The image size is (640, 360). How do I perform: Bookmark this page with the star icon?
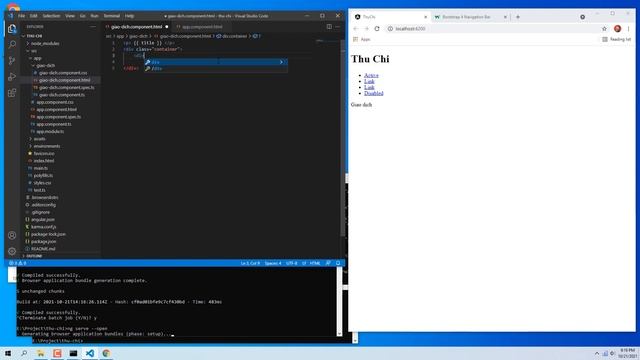(604, 29)
